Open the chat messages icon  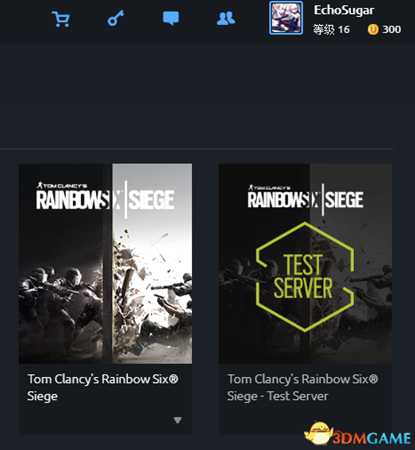[x=171, y=18]
